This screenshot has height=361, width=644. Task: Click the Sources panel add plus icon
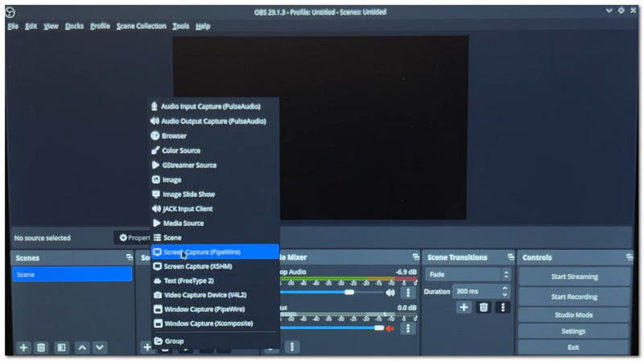(147, 347)
